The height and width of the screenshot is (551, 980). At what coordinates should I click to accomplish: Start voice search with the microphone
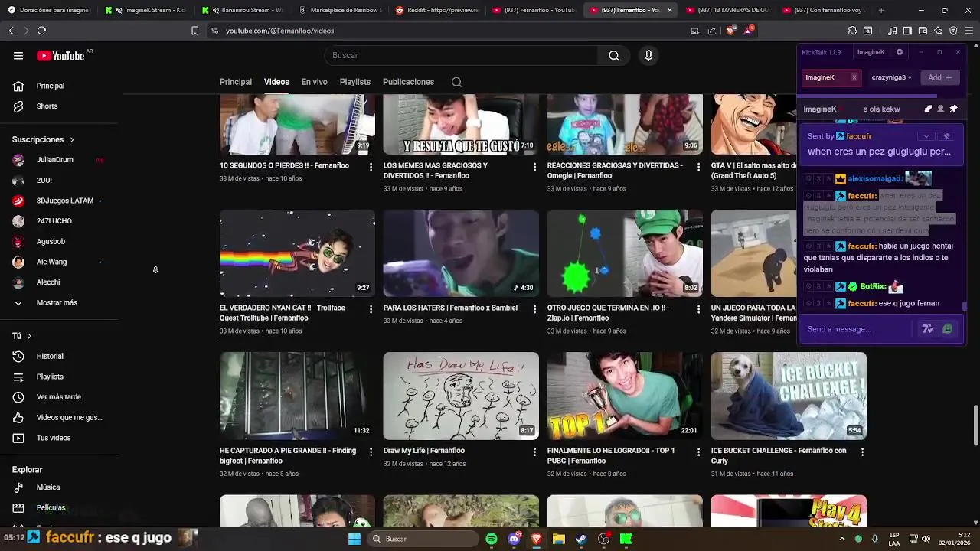coord(648,56)
